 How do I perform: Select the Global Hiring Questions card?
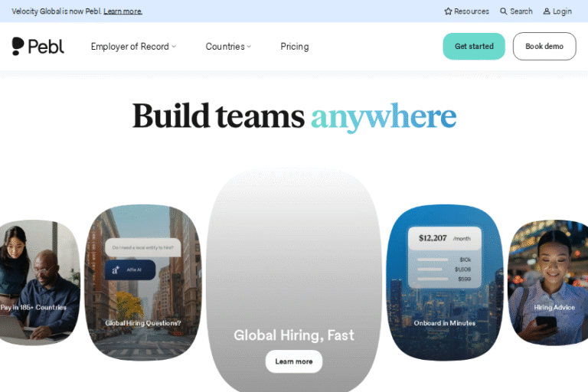pyautogui.click(x=143, y=282)
